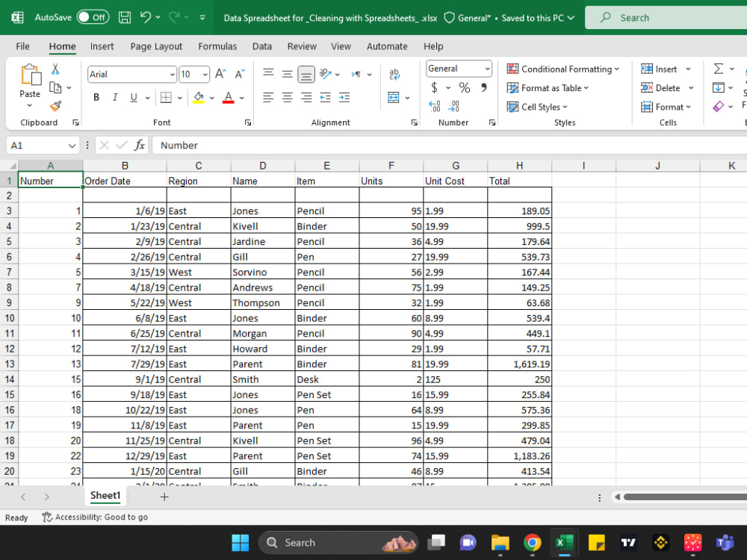Click the Increase Decimal icon
Image resolution: width=747 pixels, height=560 pixels.
[433, 106]
